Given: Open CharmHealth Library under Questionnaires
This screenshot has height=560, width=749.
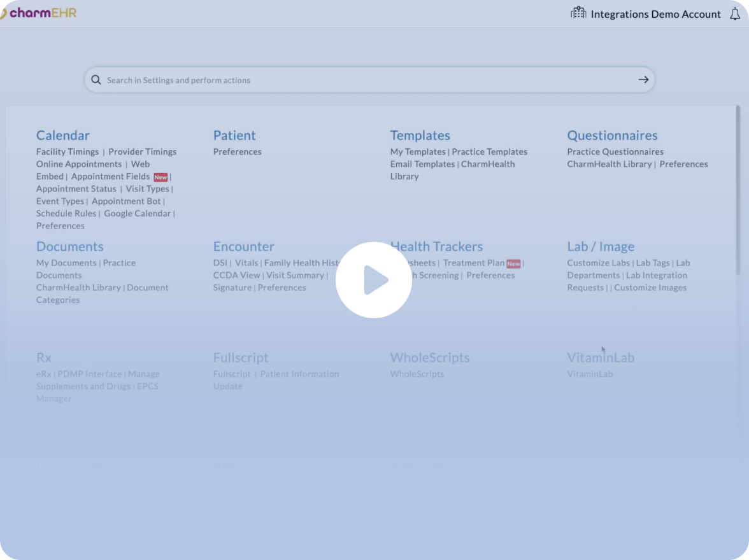Looking at the screenshot, I should click(609, 164).
